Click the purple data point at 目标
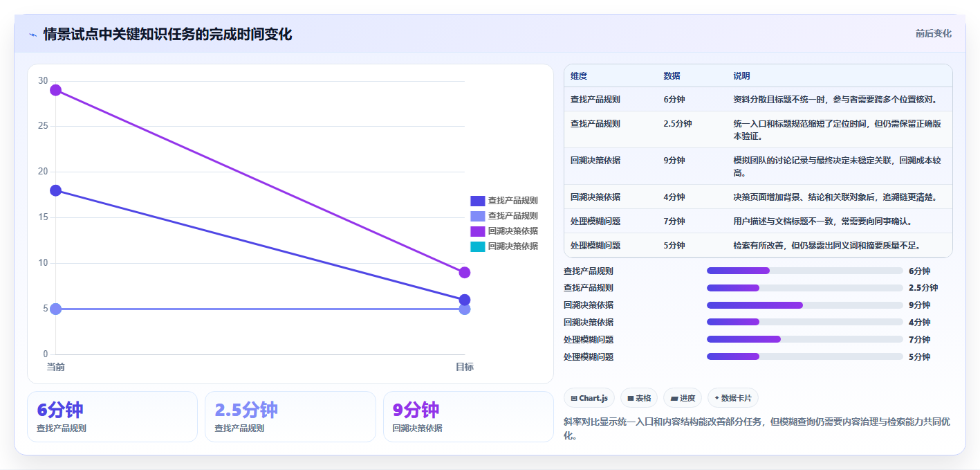The image size is (980, 470). coord(465,273)
